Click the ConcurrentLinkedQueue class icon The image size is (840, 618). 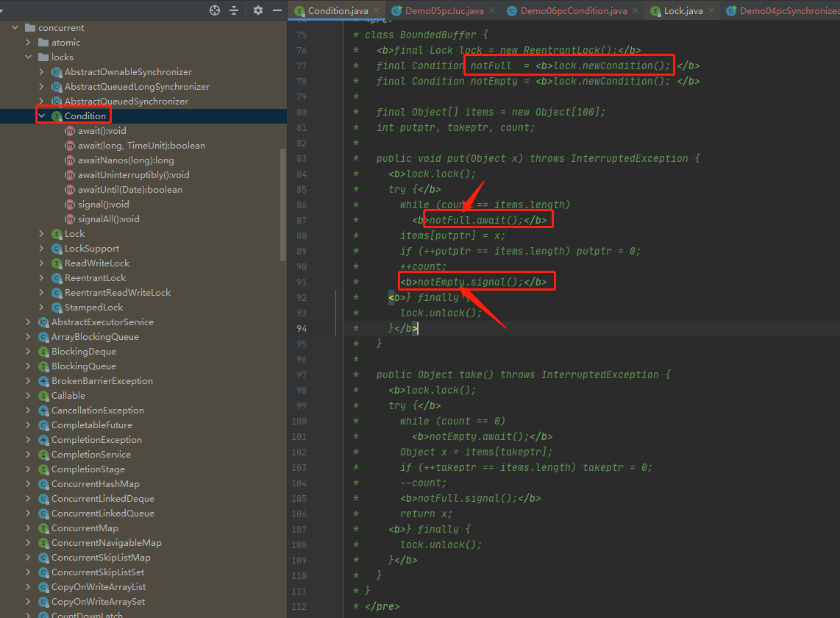coord(43,514)
